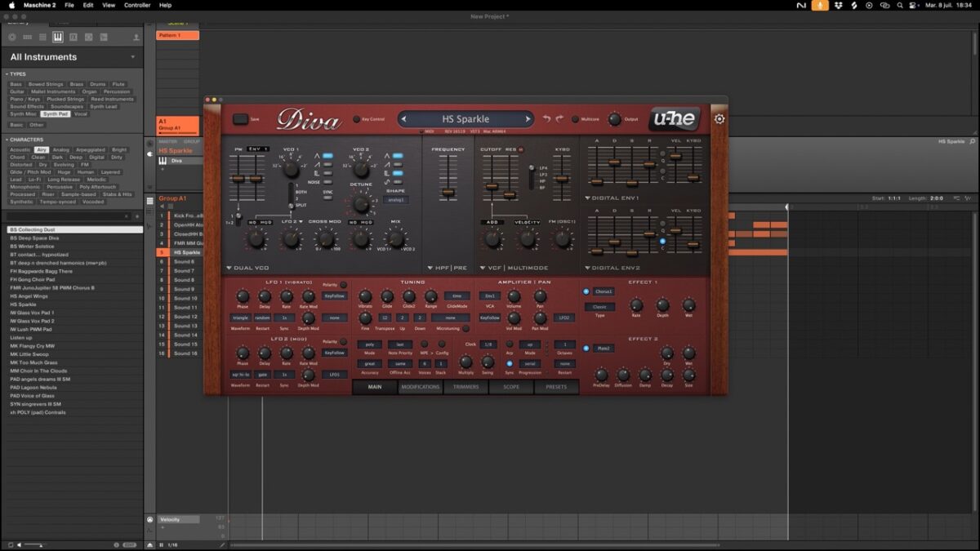Open the Chorus1 effect type dropdown
Screen dimensions: 980x551
604,291
